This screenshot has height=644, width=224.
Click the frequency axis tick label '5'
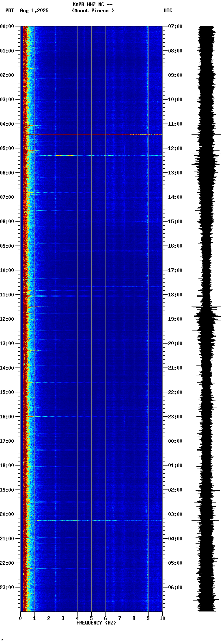(91, 618)
